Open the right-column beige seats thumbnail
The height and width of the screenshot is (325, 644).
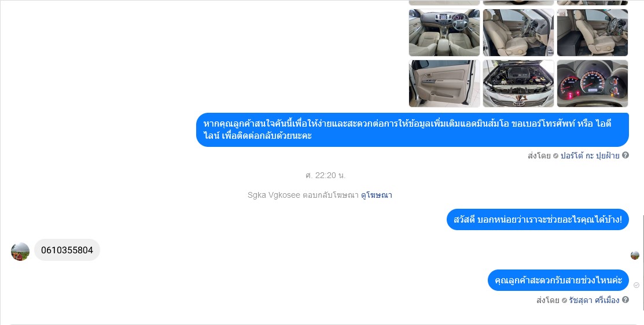593,32
